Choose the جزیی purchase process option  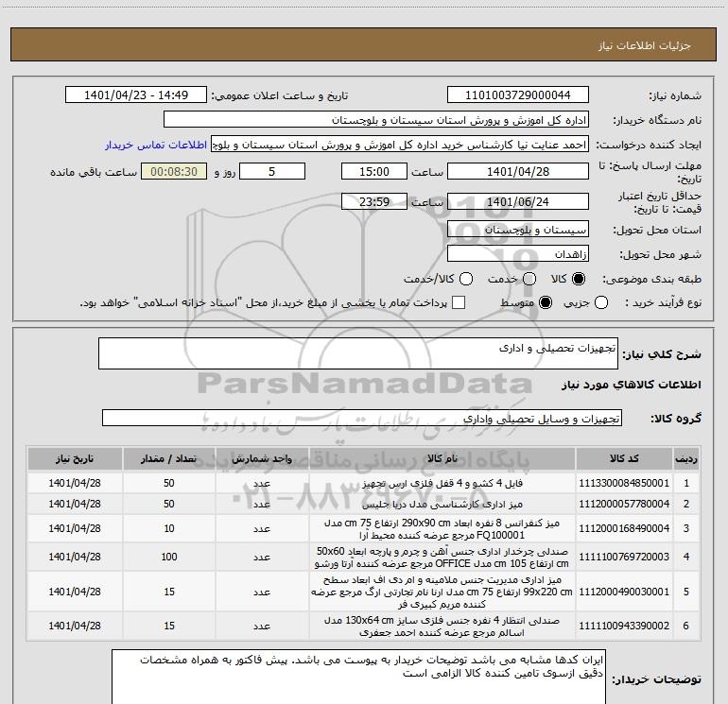tap(600, 302)
